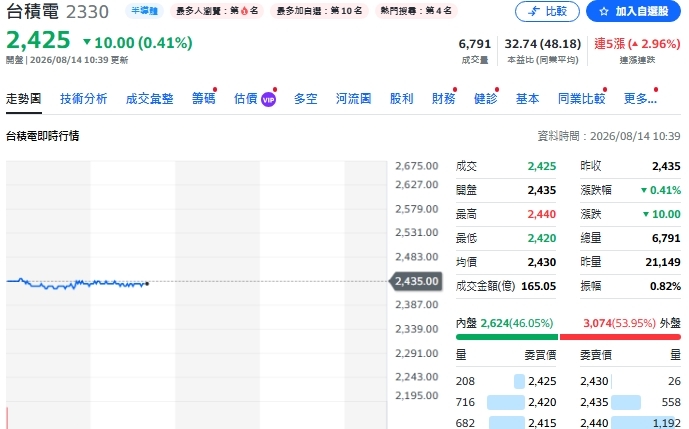Click bid volume 716
Viewport: 689px width, 429px height.
coord(465,402)
